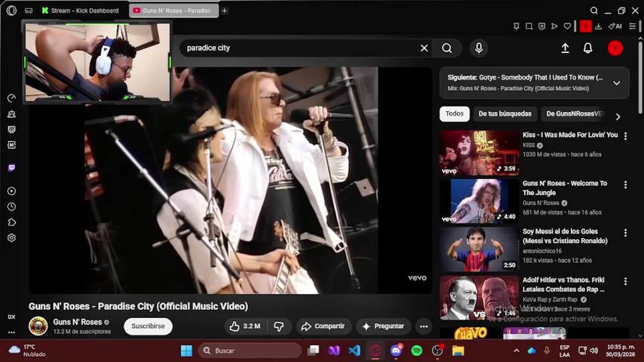Open GX Control speedometer in sidebar

(12, 98)
